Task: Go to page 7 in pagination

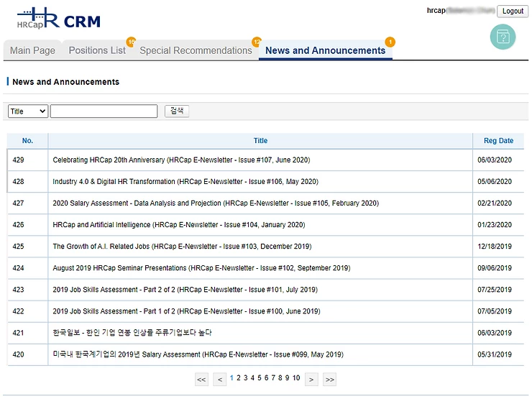Action: click(273, 377)
